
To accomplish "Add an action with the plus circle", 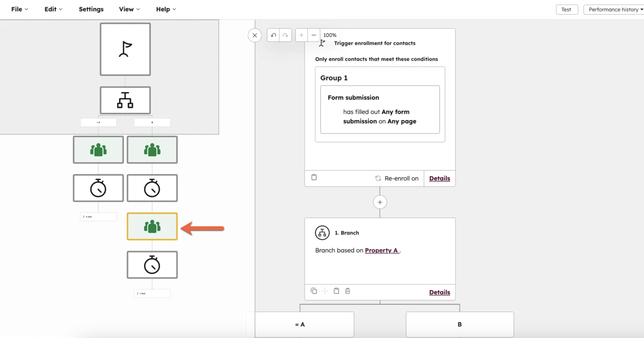I will coord(380,202).
